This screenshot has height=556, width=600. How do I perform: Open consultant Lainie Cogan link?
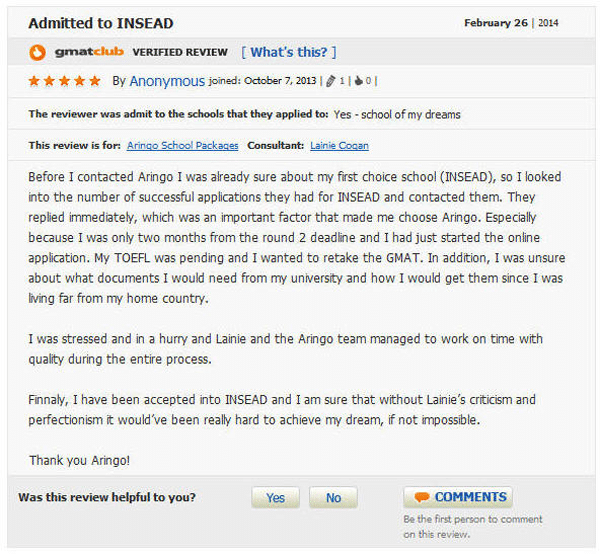(x=339, y=146)
